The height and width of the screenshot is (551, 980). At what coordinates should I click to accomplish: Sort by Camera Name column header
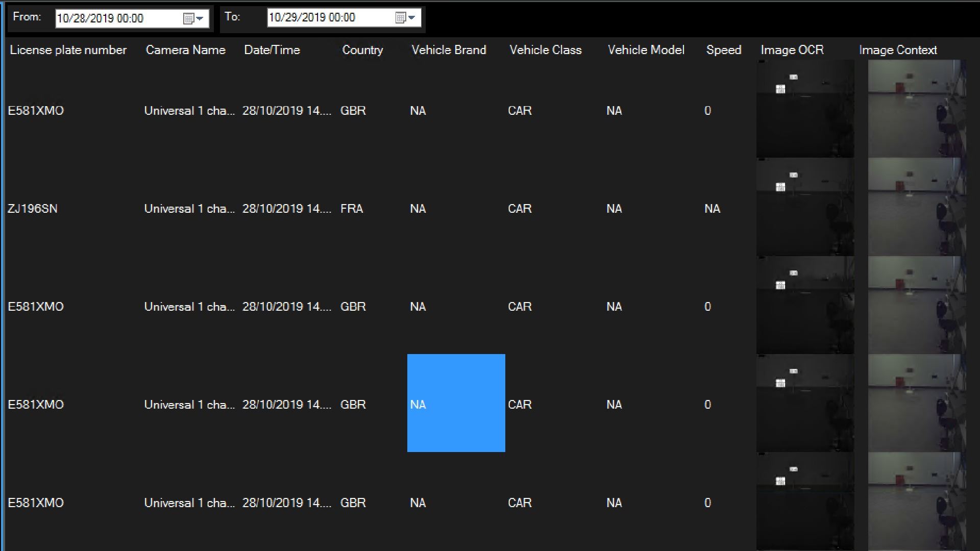[x=185, y=50]
